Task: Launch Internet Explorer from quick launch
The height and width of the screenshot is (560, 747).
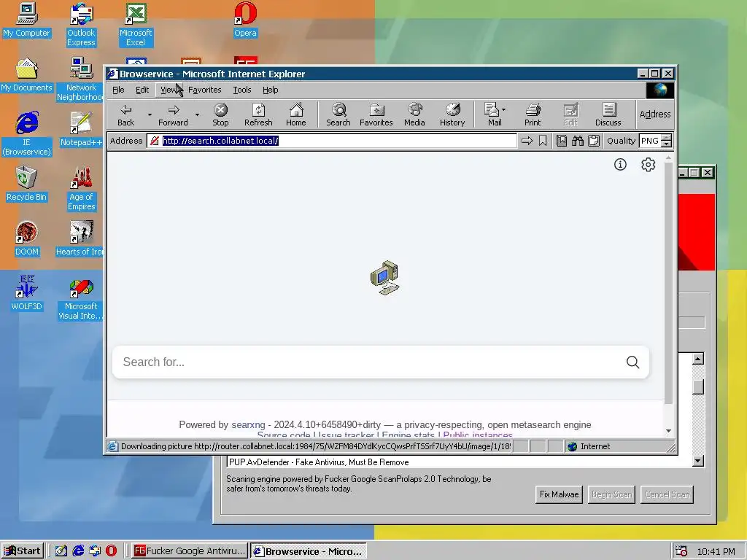Action: tap(78, 551)
